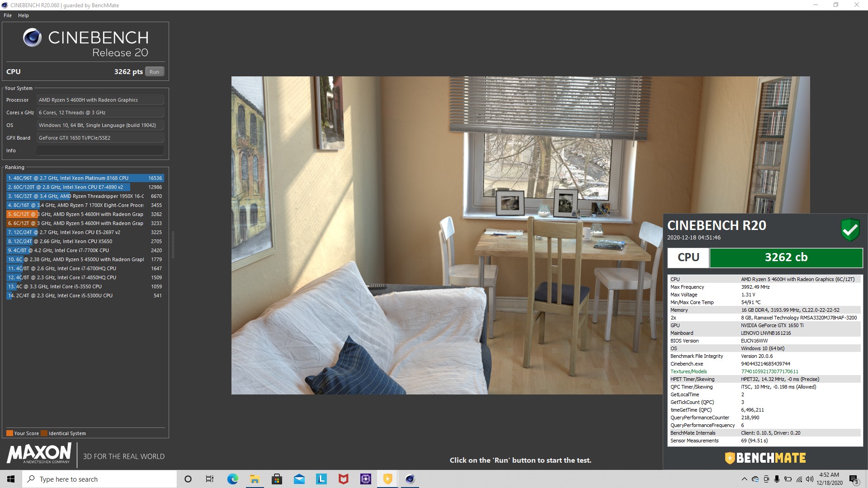Image resolution: width=868 pixels, height=488 pixels.
Task: Click the Your Score orange legend swatch
Action: pos(9,433)
